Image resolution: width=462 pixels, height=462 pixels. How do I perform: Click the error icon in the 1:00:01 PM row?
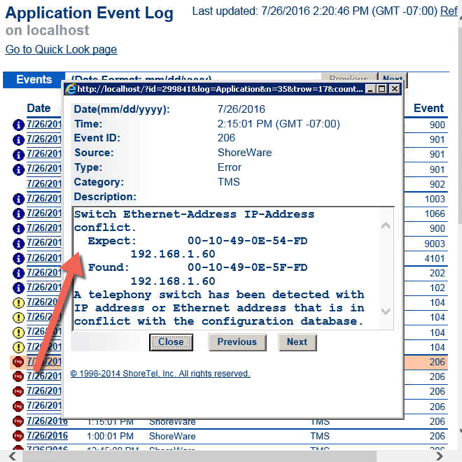point(18,436)
